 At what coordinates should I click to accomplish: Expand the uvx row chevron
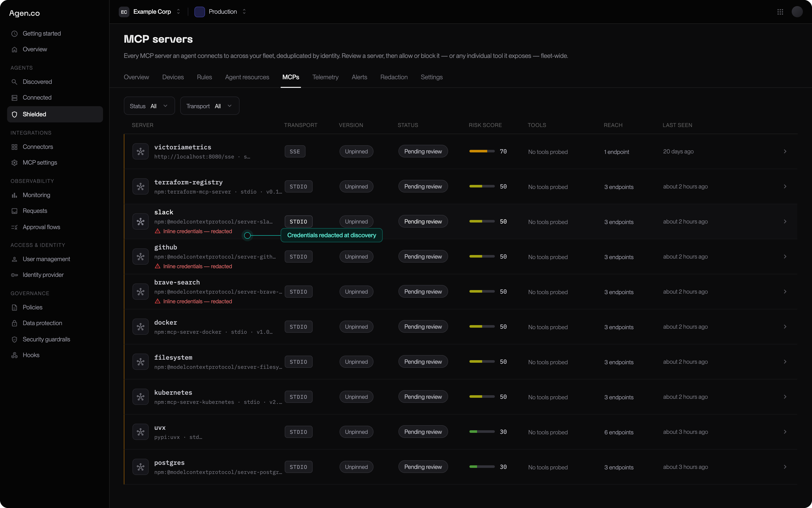pos(785,432)
